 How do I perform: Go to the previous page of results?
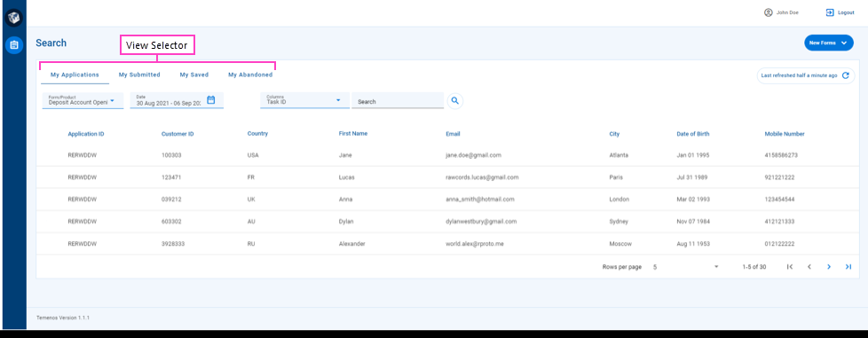(x=809, y=267)
